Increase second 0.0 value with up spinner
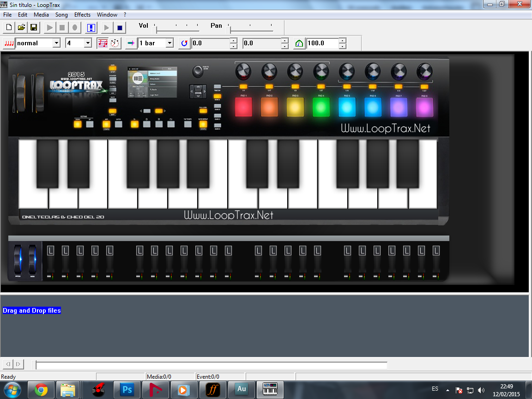The width and height of the screenshot is (532, 399). pyautogui.click(x=285, y=40)
